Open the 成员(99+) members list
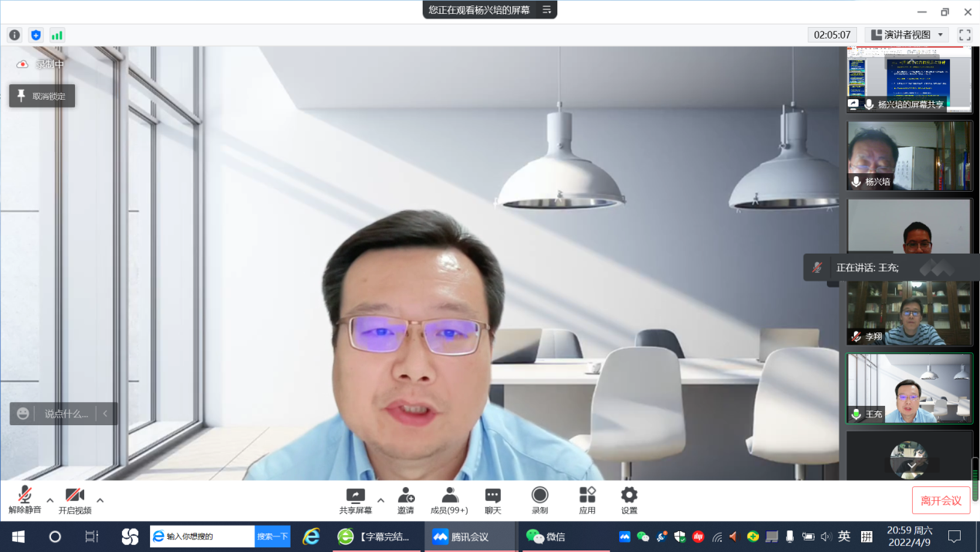The height and width of the screenshot is (552, 980). click(x=449, y=500)
